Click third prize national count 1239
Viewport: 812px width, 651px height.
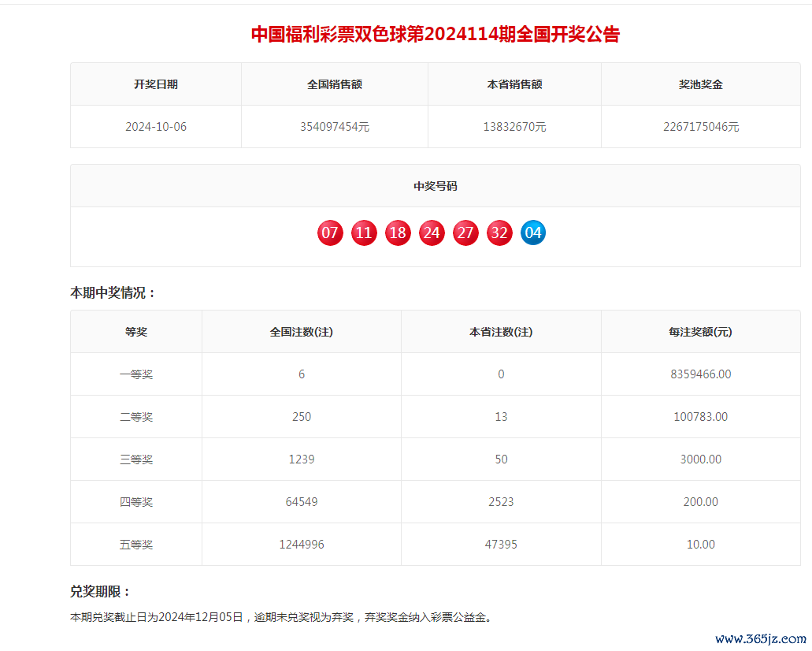[x=302, y=459]
